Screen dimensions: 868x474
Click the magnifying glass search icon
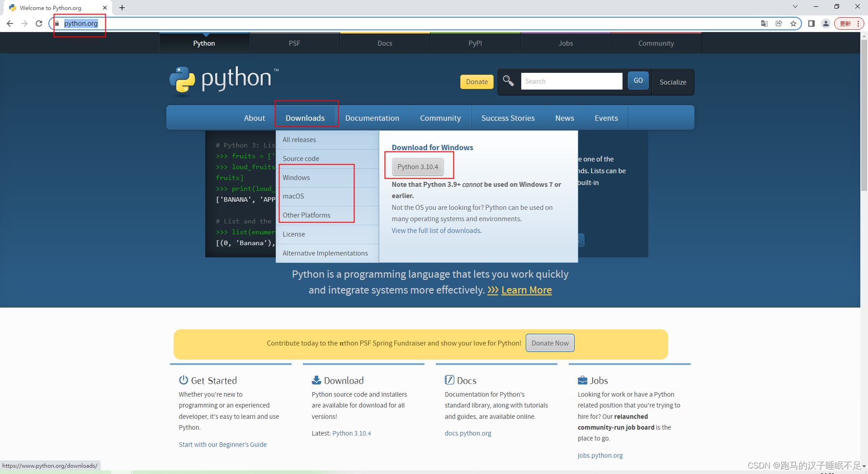[508, 81]
